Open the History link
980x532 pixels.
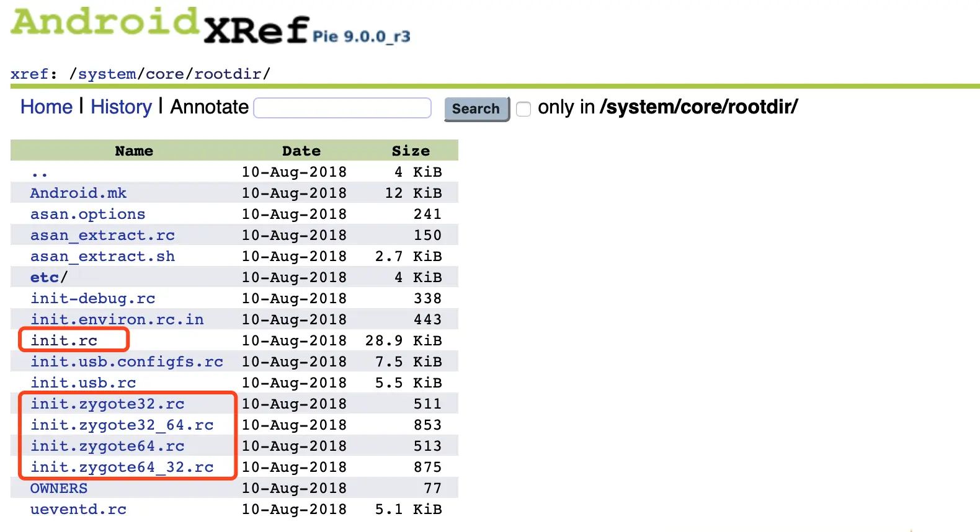point(121,107)
